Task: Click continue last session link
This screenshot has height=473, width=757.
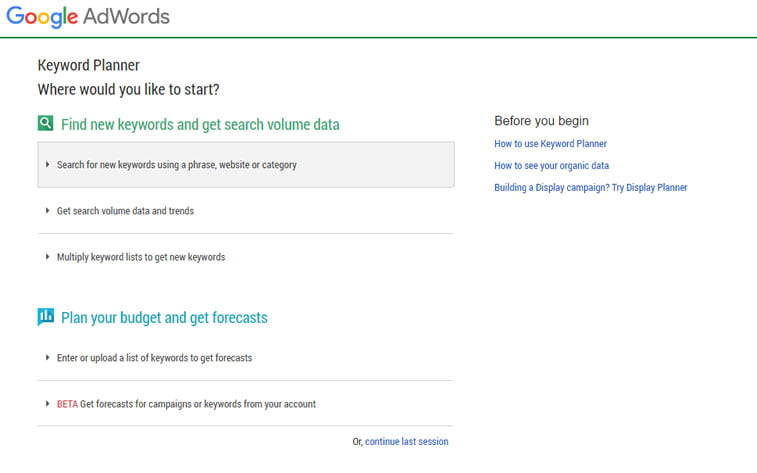Action: 407,441
